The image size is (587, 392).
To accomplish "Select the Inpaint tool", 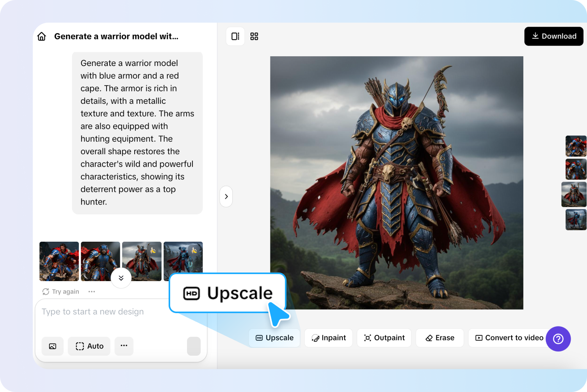I will [329, 338].
